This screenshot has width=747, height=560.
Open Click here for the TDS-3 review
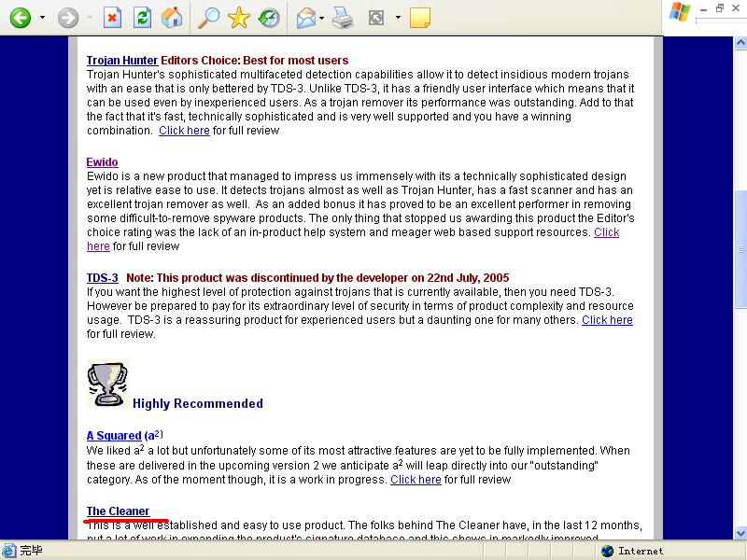[x=607, y=320]
